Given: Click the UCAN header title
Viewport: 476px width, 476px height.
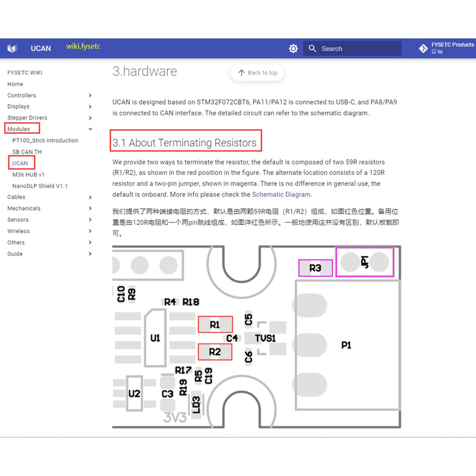Looking at the screenshot, I should (x=40, y=48).
